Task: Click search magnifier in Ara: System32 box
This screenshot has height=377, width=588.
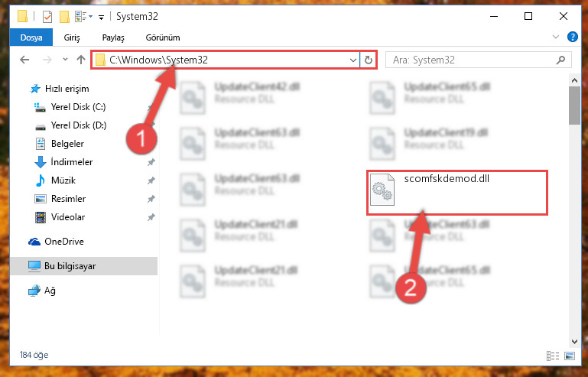Action: [x=560, y=60]
